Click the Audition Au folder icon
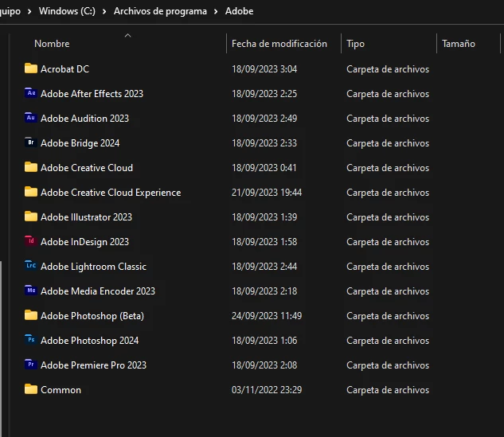This screenshot has height=437, width=504. click(31, 118)
